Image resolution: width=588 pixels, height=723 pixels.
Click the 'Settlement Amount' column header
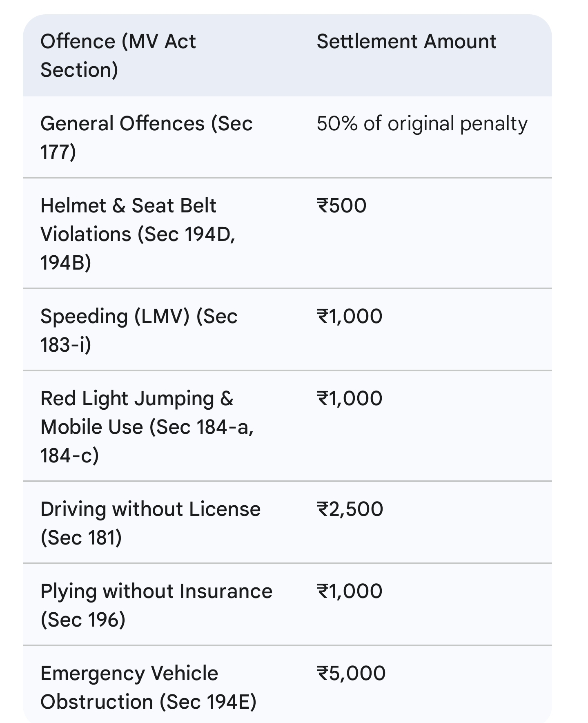406,42
